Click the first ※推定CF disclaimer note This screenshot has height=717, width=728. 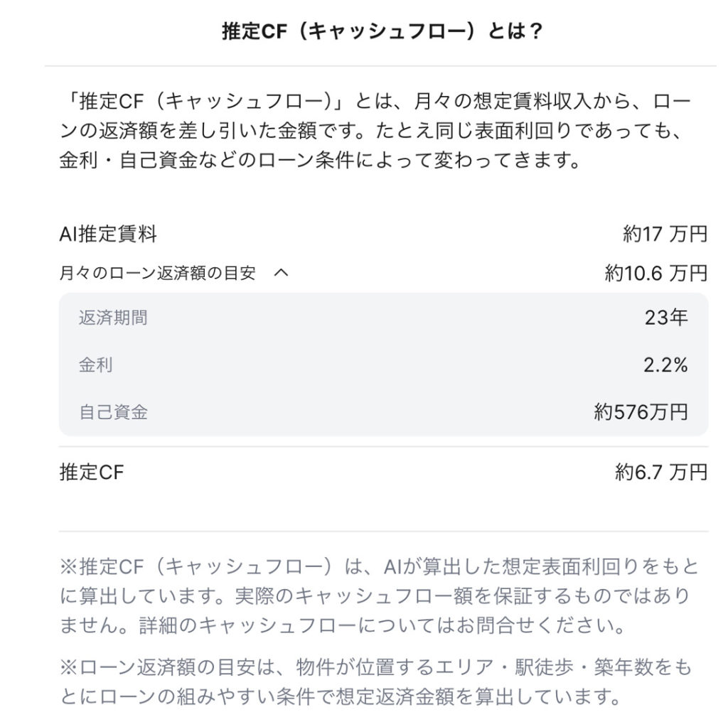[x=380, y=596]
